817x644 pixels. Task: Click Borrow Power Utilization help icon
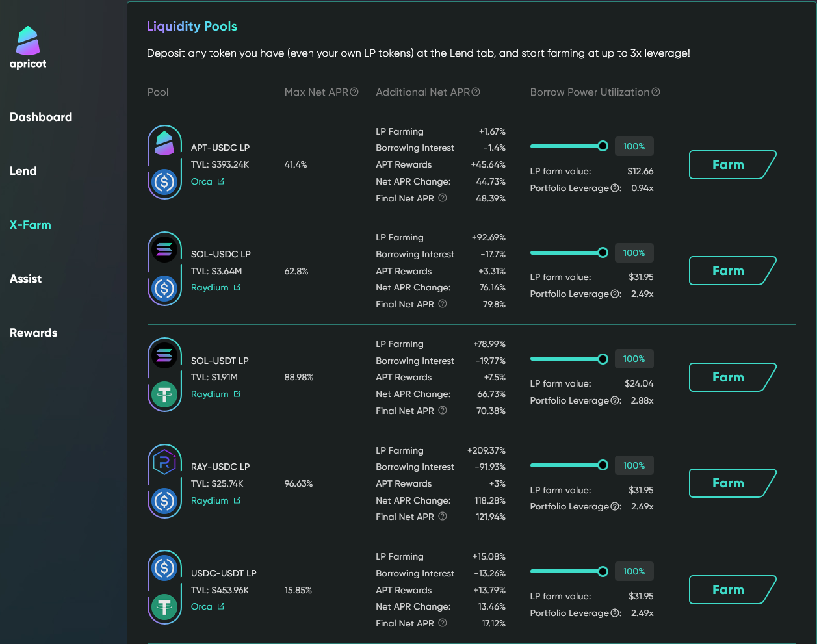(x=656, y=92)
